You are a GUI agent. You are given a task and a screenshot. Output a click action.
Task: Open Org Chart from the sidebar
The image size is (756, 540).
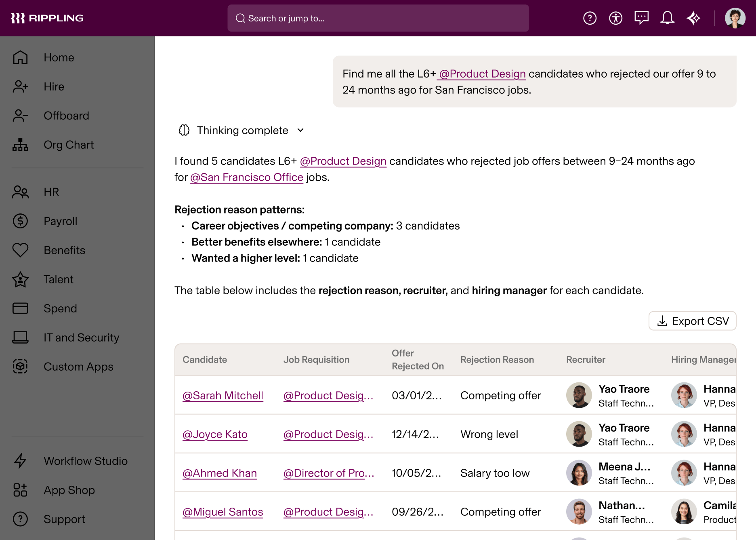(x=69, y=145)
